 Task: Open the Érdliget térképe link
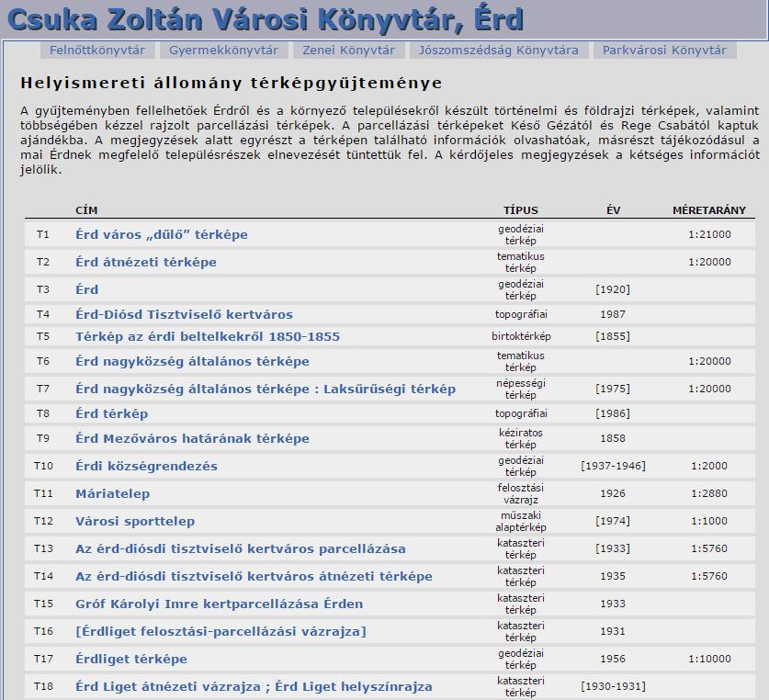[x=131, y=659]
